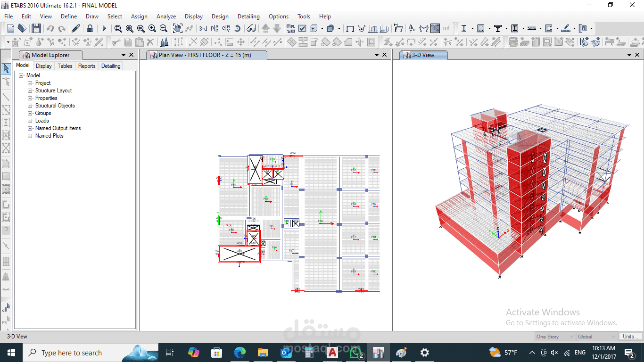Set Elevation view with elev icon
Viewport: 644px width, 362px height.
(226, 28)
